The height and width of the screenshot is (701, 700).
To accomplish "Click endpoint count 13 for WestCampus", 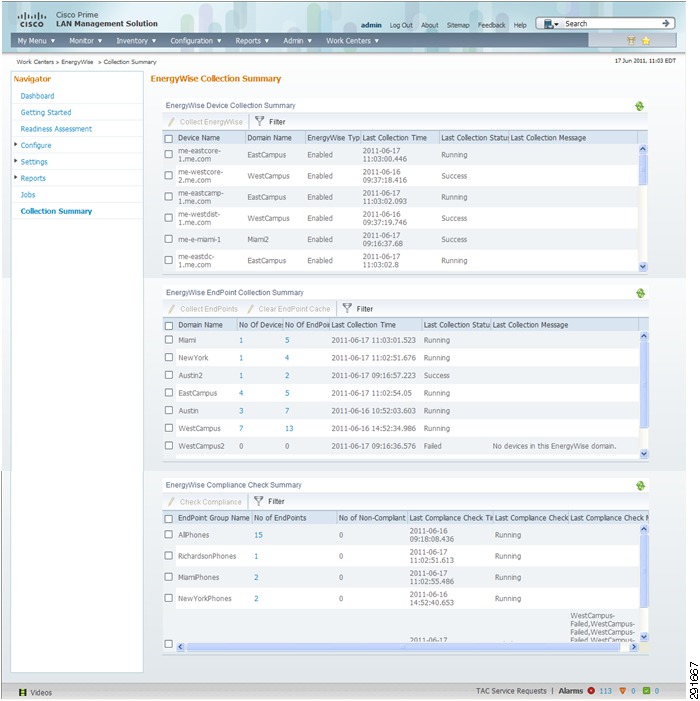I will coord(289,428).
